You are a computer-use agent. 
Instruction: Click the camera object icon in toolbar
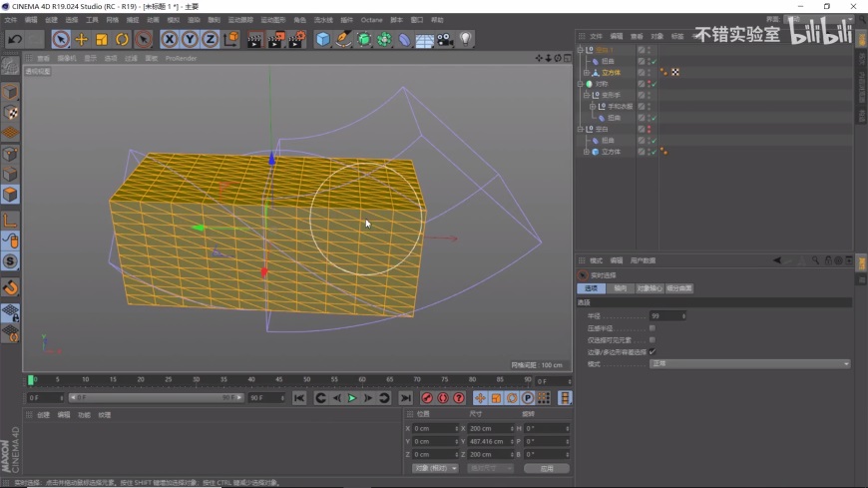(445, 39)
